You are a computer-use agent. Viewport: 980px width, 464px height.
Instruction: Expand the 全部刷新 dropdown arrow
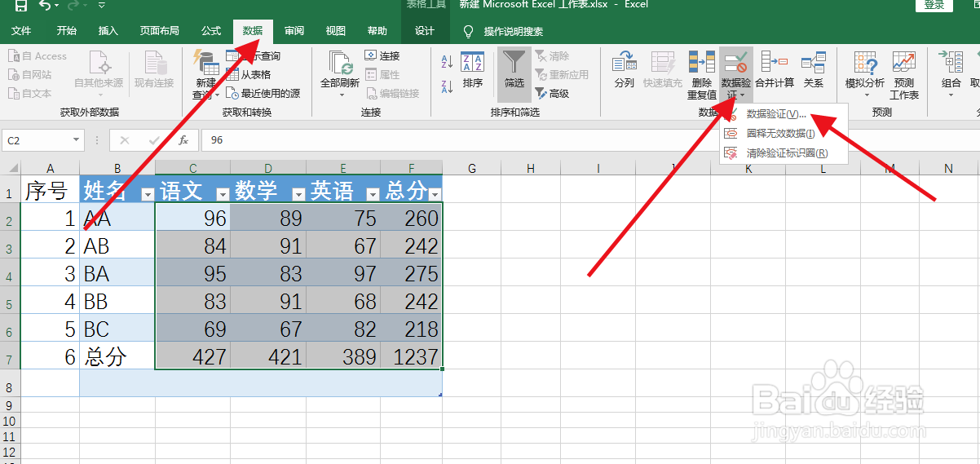340,95
